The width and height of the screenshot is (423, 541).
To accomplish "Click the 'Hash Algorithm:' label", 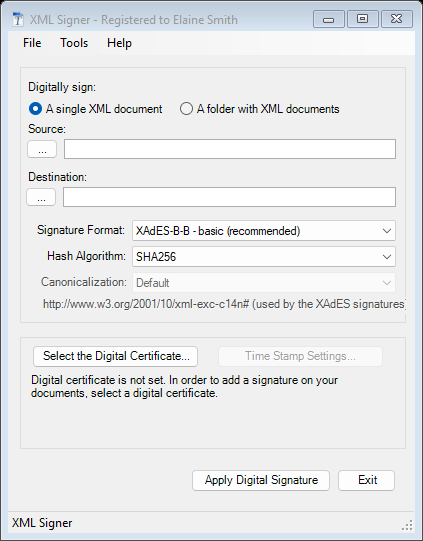I will pos(86,256).
